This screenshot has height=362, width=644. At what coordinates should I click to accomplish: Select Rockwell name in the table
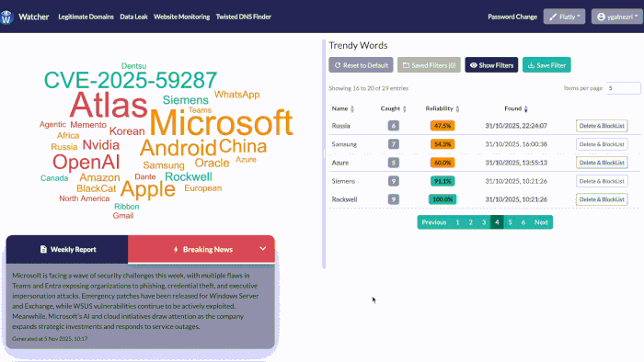point(344,199)
